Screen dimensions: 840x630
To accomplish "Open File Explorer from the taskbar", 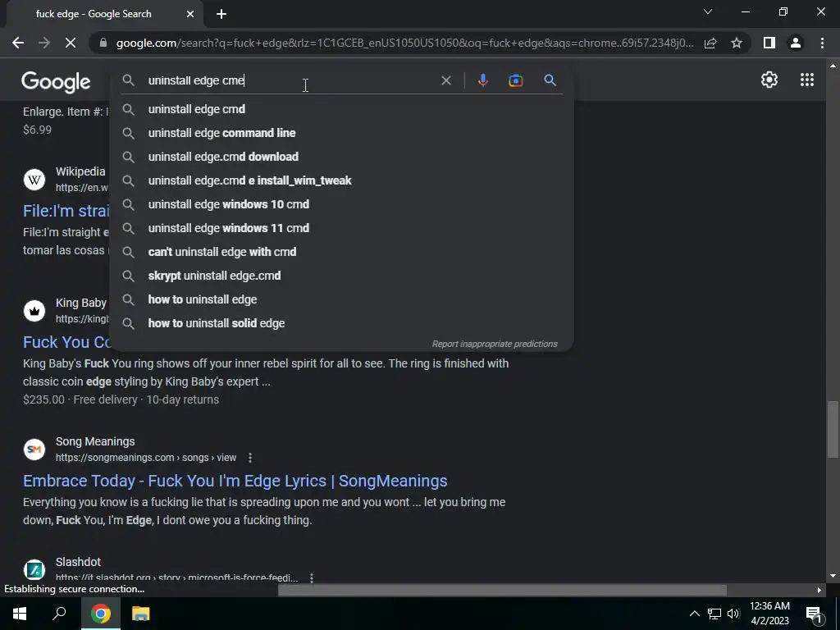I will coord(140,614).
